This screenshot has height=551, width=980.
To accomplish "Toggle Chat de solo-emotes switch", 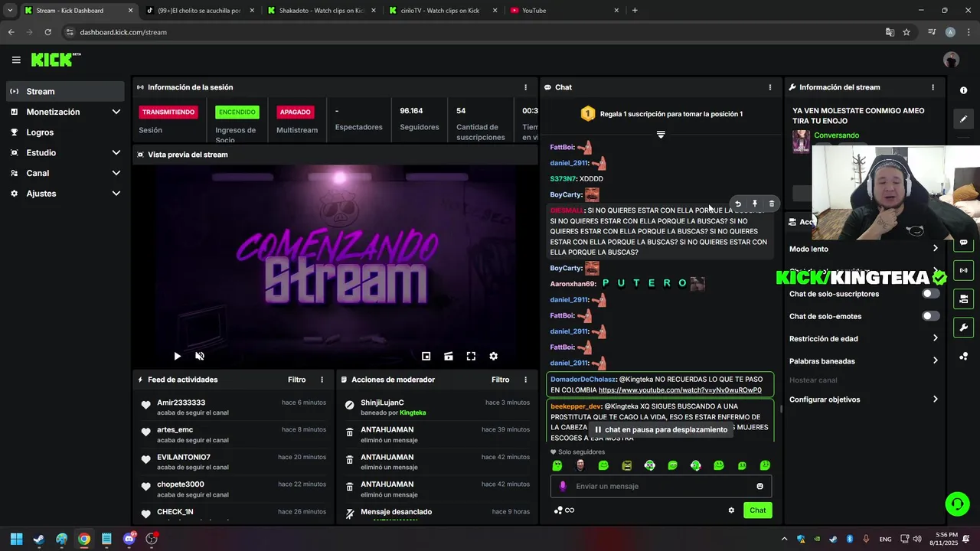I will (x=930, y=316).
